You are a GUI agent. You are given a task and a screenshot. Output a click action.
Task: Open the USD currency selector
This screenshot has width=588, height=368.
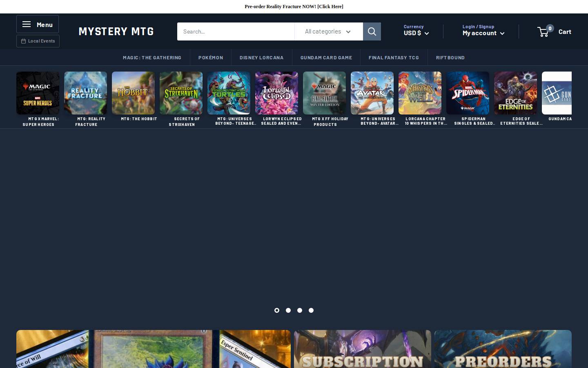pyautogui.click(x=416, y=33)
